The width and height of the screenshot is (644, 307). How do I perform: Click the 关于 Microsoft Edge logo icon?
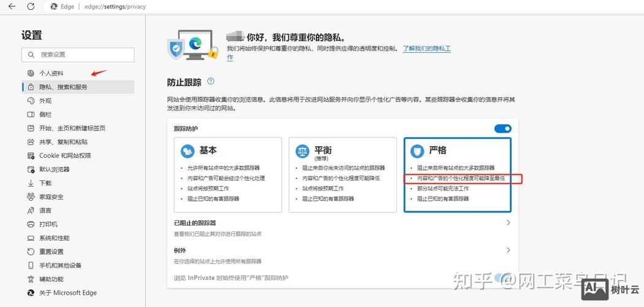(31, 293)
